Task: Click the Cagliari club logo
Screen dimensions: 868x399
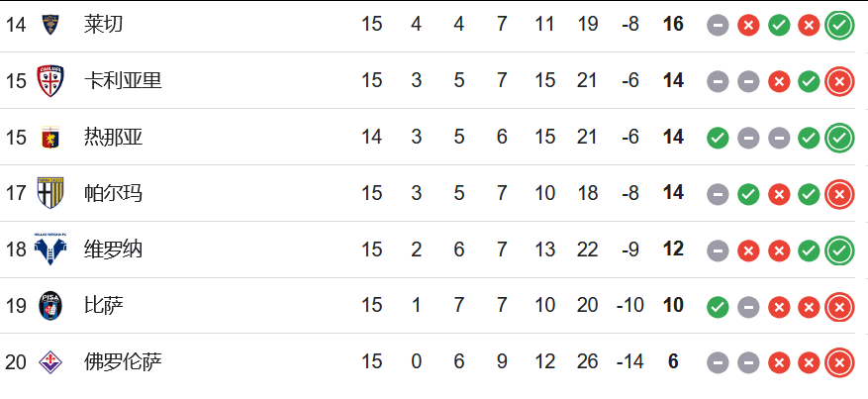Action: click(50, 81)
